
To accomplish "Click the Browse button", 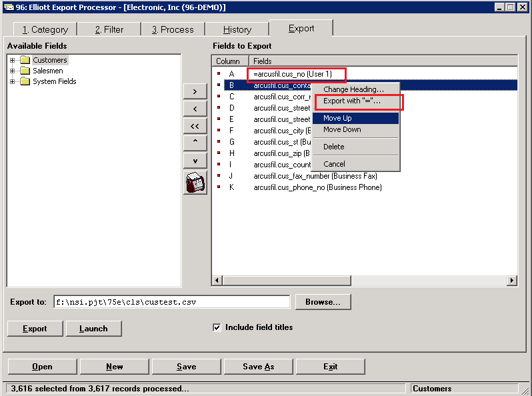I will tap(323, 302).
